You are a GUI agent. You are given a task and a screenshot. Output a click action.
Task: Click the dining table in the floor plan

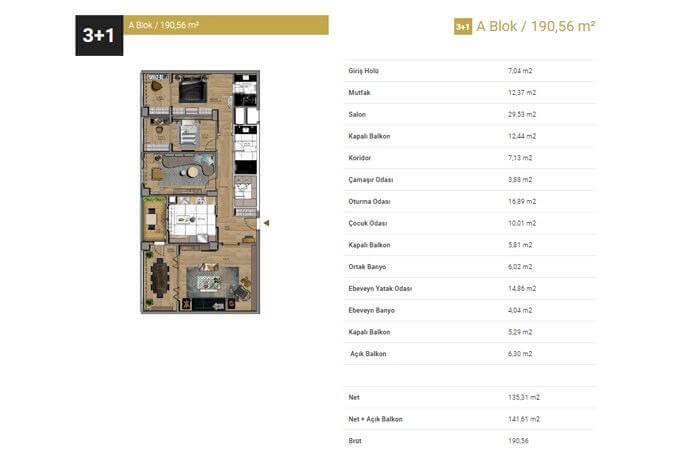159,278
